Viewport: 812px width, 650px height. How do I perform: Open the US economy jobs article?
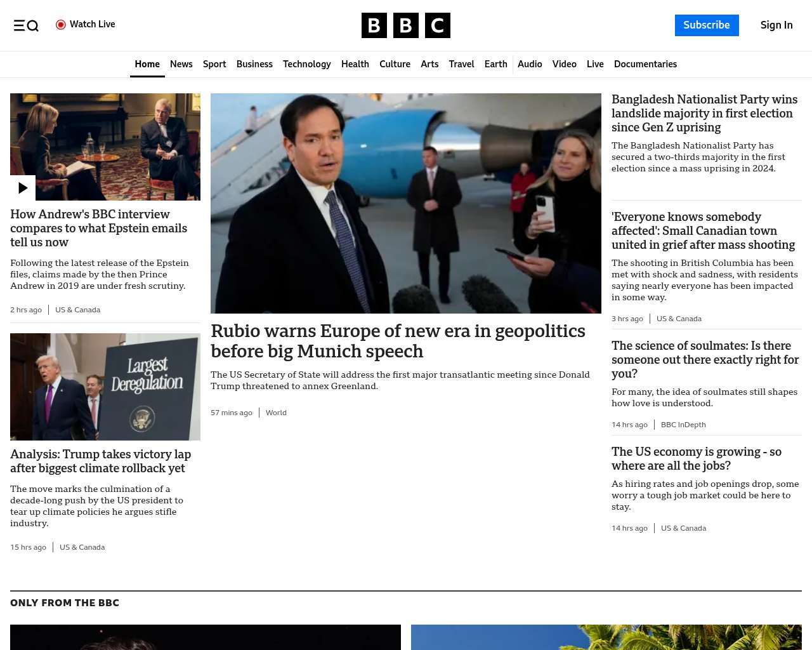click(x=696, y=458)
